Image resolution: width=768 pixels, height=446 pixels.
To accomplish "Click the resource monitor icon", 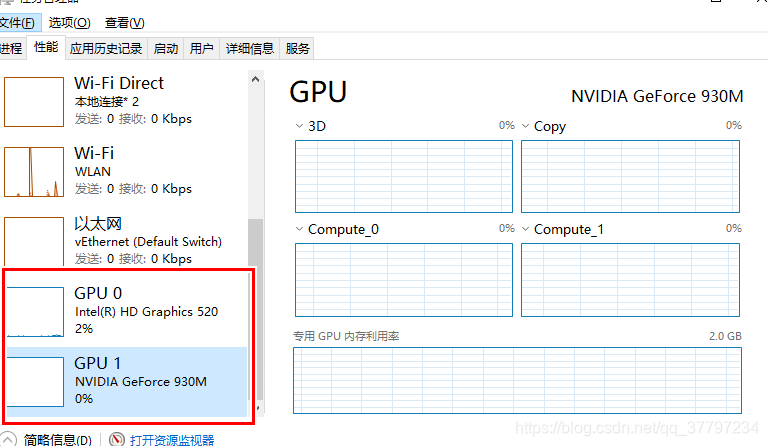I will point(117,439).
